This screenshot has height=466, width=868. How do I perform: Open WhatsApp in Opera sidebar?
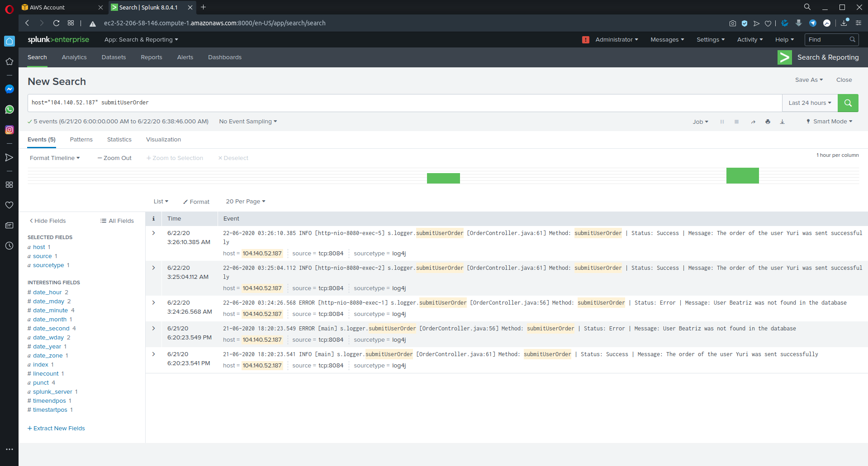pyautogui.click(x=9, y=109)
